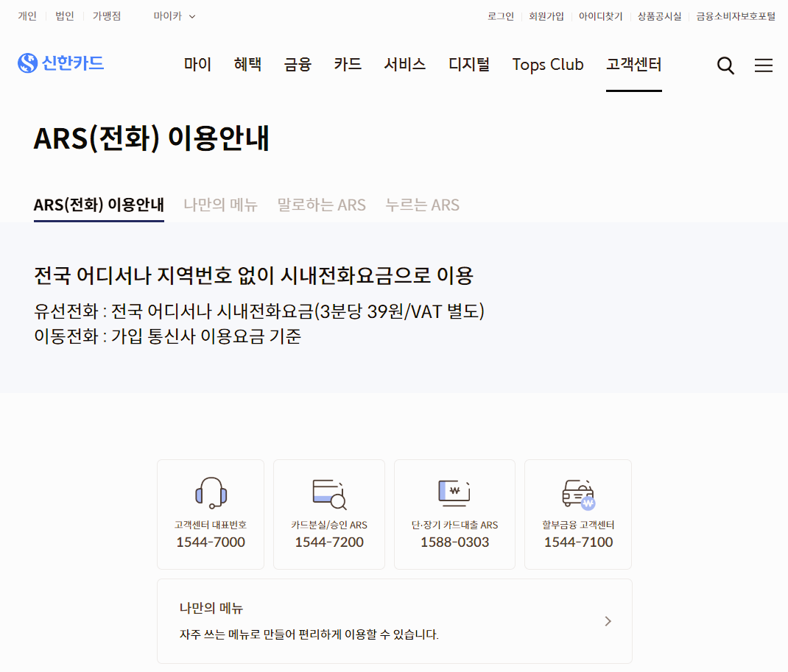The width and height of the screenshot is (788, 672).
Task: Open the 혜택 main menu
Action: click(247, 64)
